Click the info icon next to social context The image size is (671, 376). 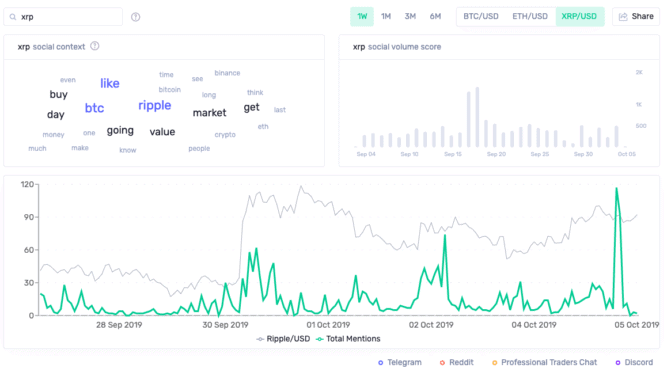[95, 46]
